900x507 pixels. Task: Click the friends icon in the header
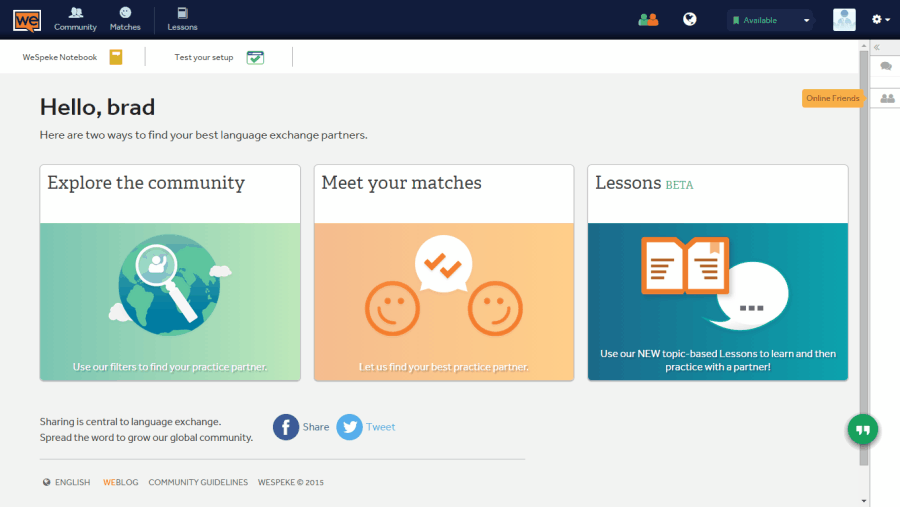click(648, 20)
